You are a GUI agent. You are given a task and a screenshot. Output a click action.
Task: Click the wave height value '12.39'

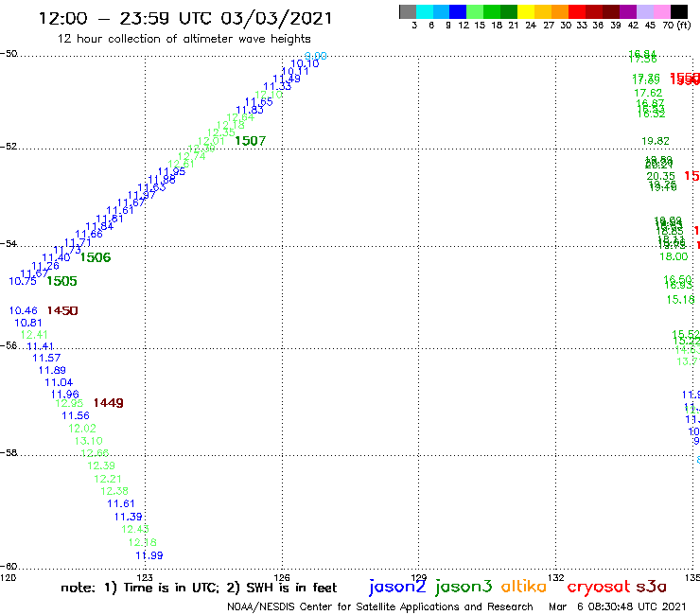(x=101, y=466)
